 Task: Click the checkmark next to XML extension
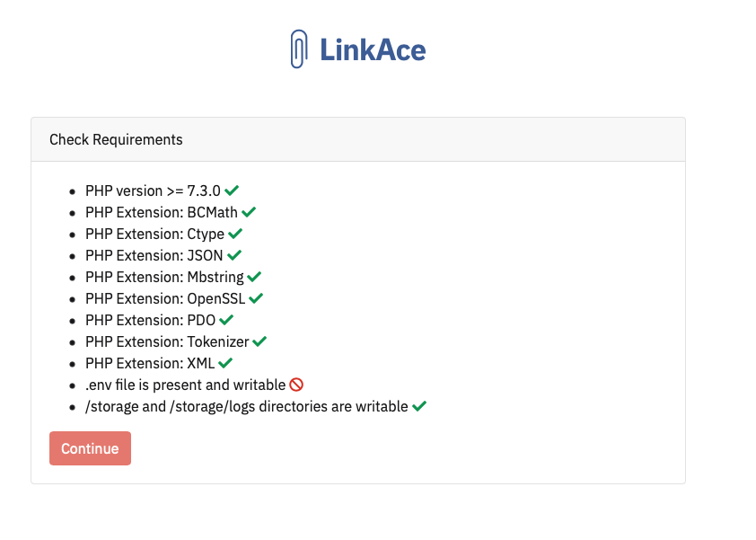point(224,362)
